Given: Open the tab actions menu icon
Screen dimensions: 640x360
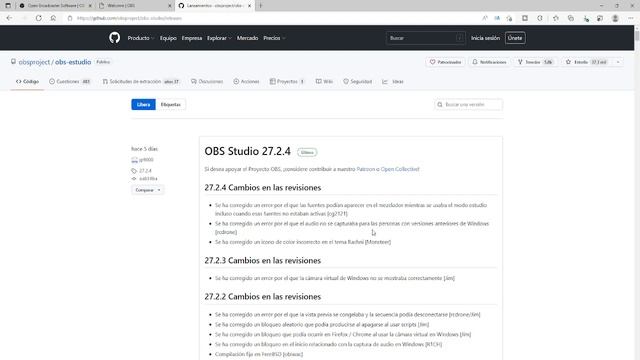Looking at the screenshot, I should coord(8,6).
